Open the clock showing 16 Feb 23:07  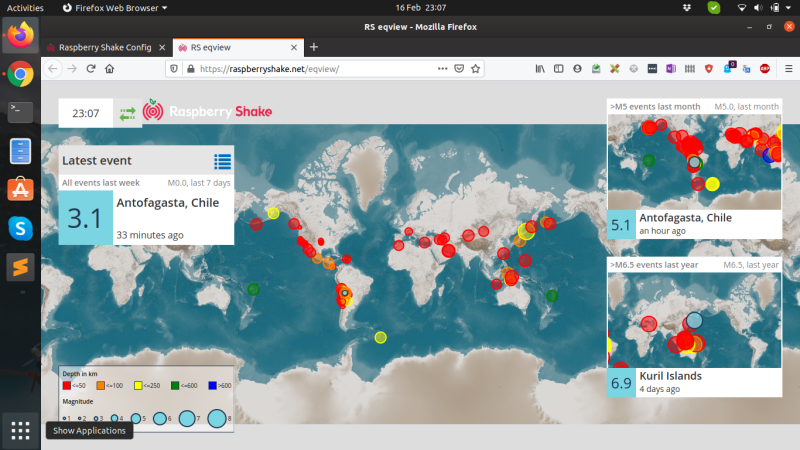click(421, 8)
